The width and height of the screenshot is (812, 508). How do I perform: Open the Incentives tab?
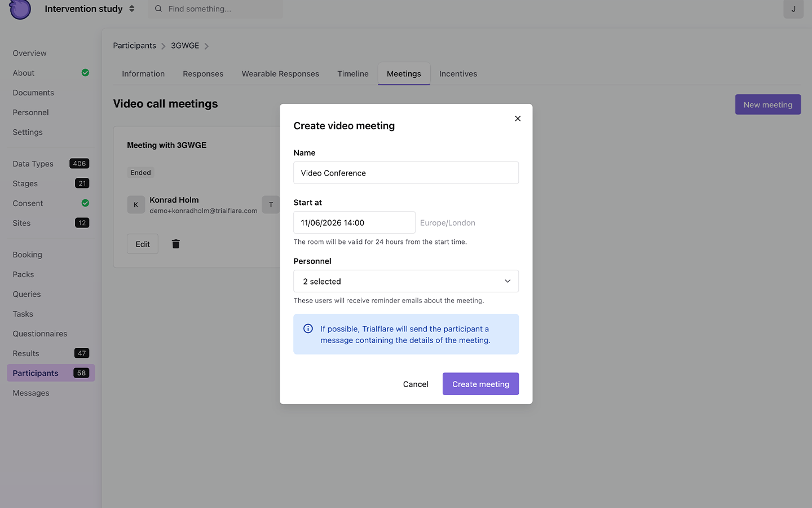click(458, 74)
